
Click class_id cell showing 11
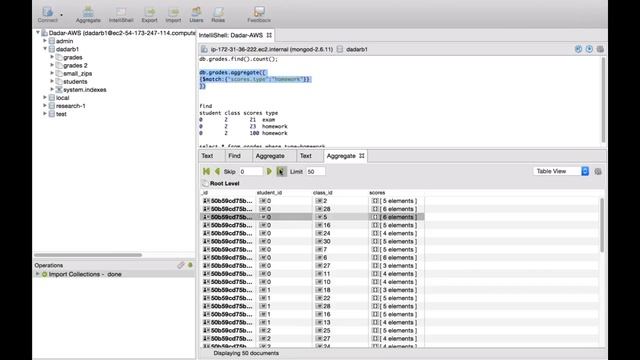[340, 273]
